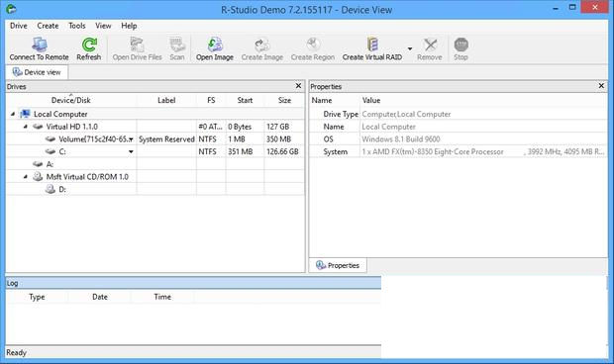Collapse the Local Computer tree node
This screenshot has width=614, height=364.
[13, 114]
